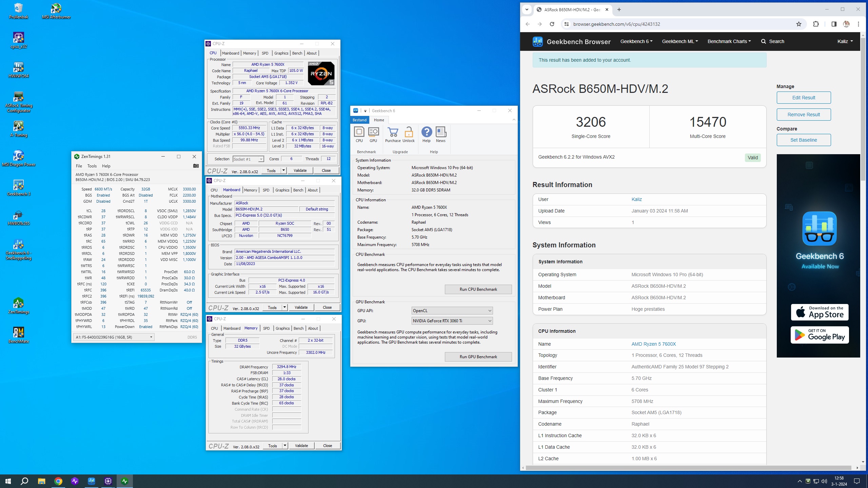868x488 pixels.
Task: Open GPU NVIDIA GeForce RTX 3060 Ti dropdown
Action: (x=452, y=321)
